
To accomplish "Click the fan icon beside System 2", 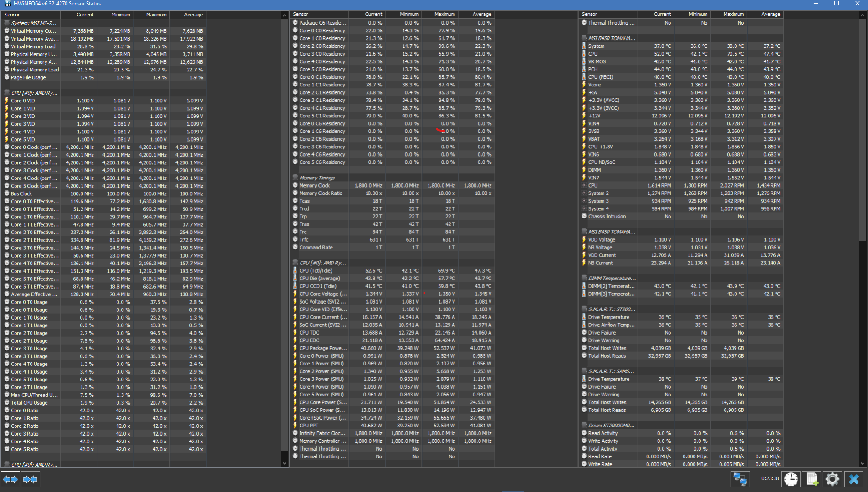I will click(x=584, y=193).
